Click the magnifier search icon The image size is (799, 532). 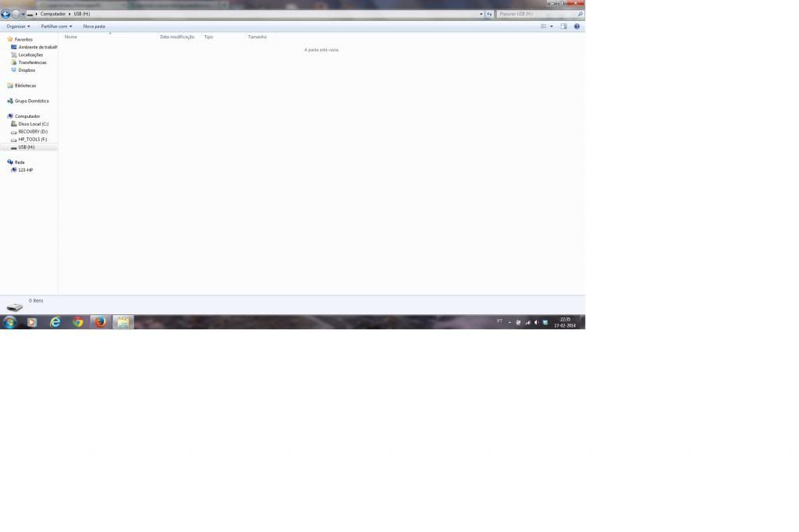[580, 14]
